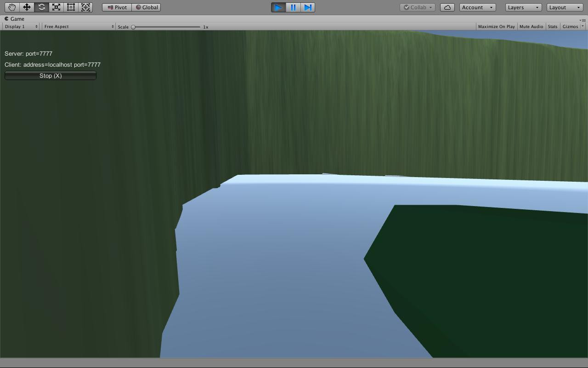Image resolution: width=588 pixels, height=368 pixels.
Task: Select the combined Transform tool
Action: point(85,7)
